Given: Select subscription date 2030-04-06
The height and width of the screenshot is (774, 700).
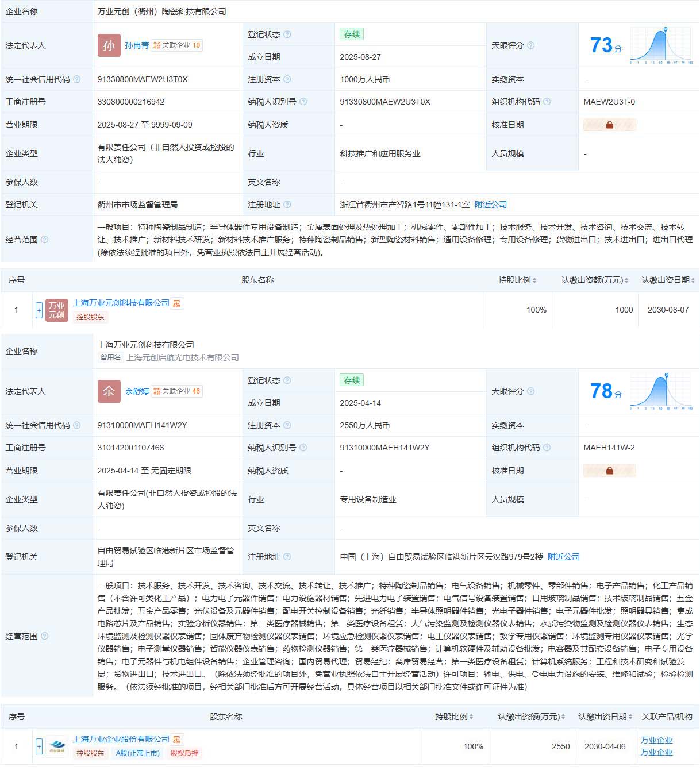Looking at the screenshot, I should tap(605, 746).
